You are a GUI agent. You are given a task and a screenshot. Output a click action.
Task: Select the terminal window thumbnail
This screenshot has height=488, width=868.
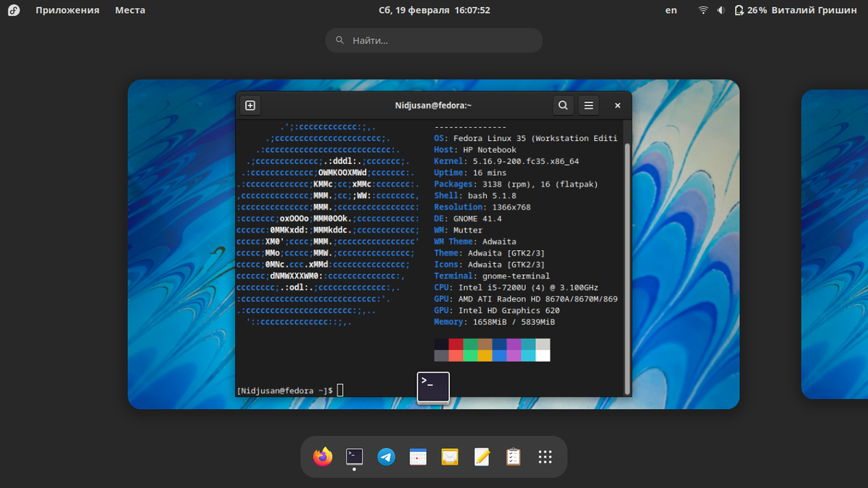click(433, 244)
